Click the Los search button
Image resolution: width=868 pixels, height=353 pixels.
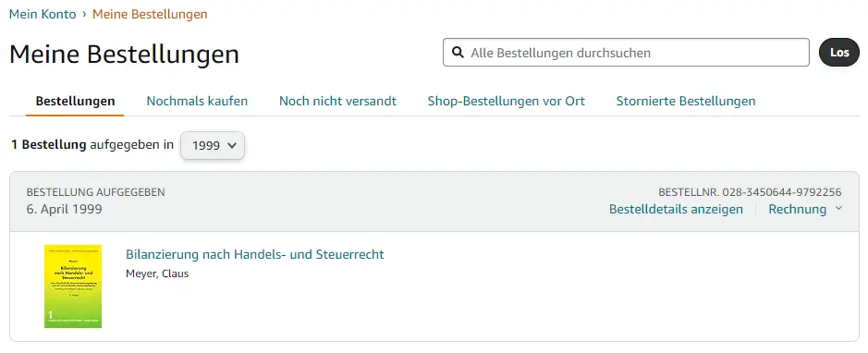pos(839,53)
